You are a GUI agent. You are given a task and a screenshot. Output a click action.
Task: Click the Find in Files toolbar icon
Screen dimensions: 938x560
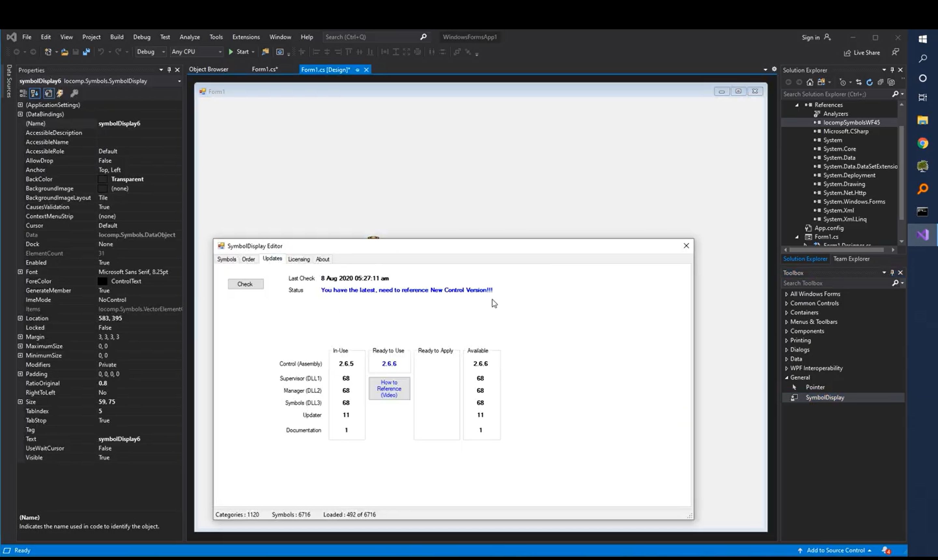click(x=265, y=52)
